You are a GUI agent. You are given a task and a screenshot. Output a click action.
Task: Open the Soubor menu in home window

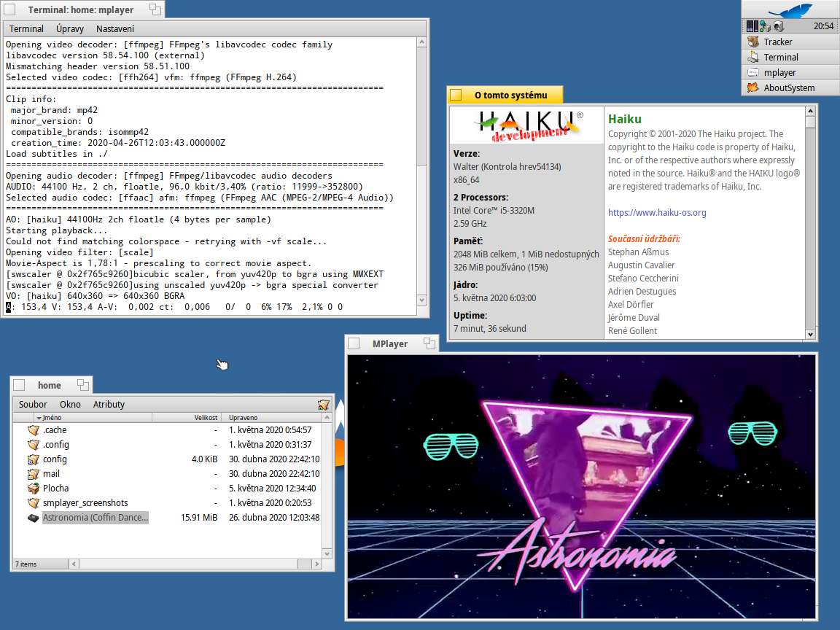coord(33,405)
